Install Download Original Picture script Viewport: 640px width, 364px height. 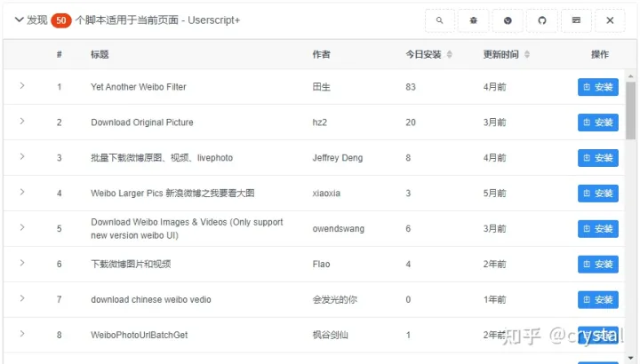click(x=598, y=123)
